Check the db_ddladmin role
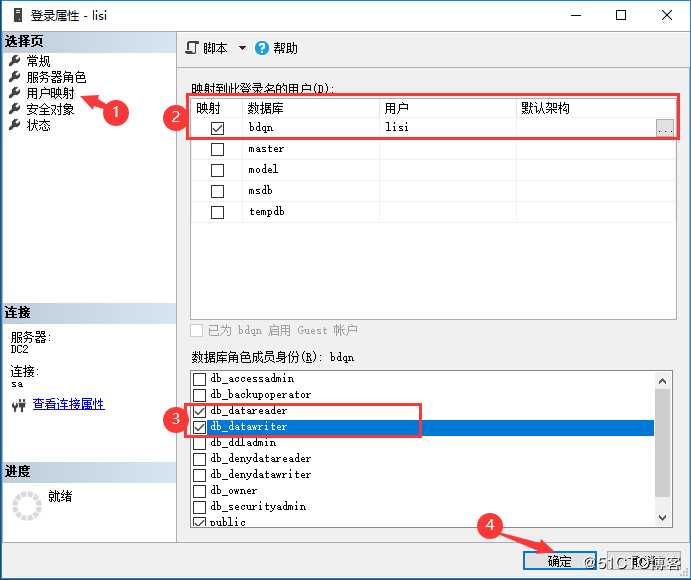691x580 pixels. tap(200, 443)
